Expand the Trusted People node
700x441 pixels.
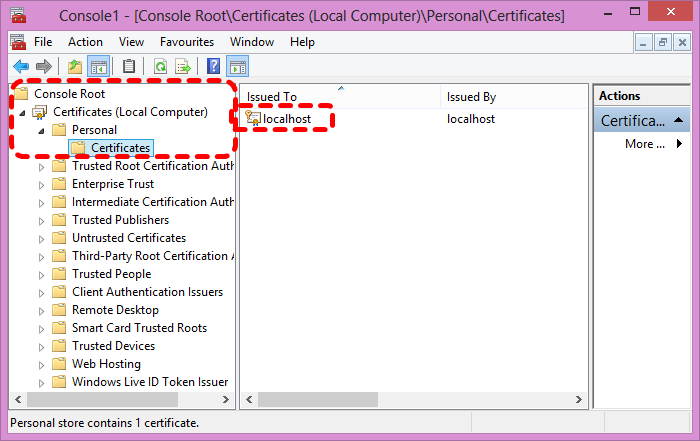[41, 275]
